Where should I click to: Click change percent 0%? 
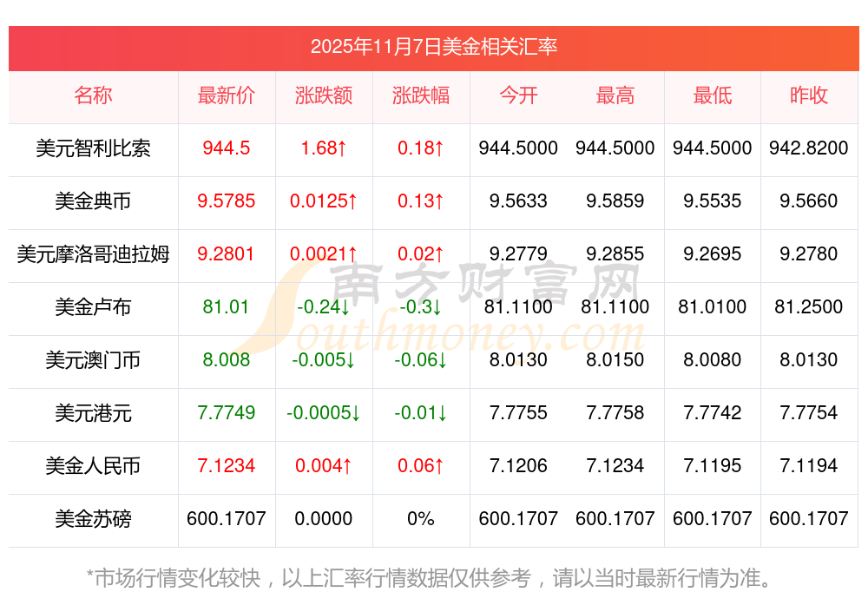coord(421,519)
